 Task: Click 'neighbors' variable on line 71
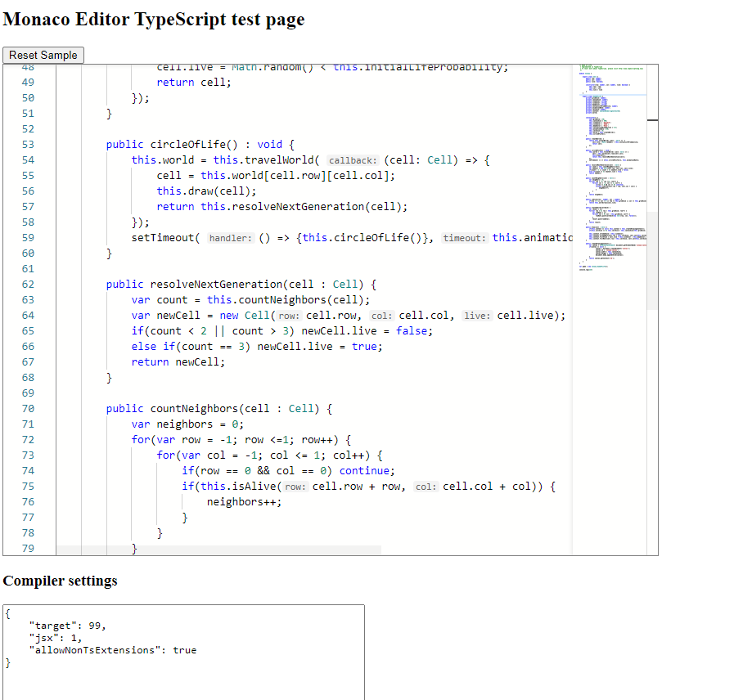184,424
